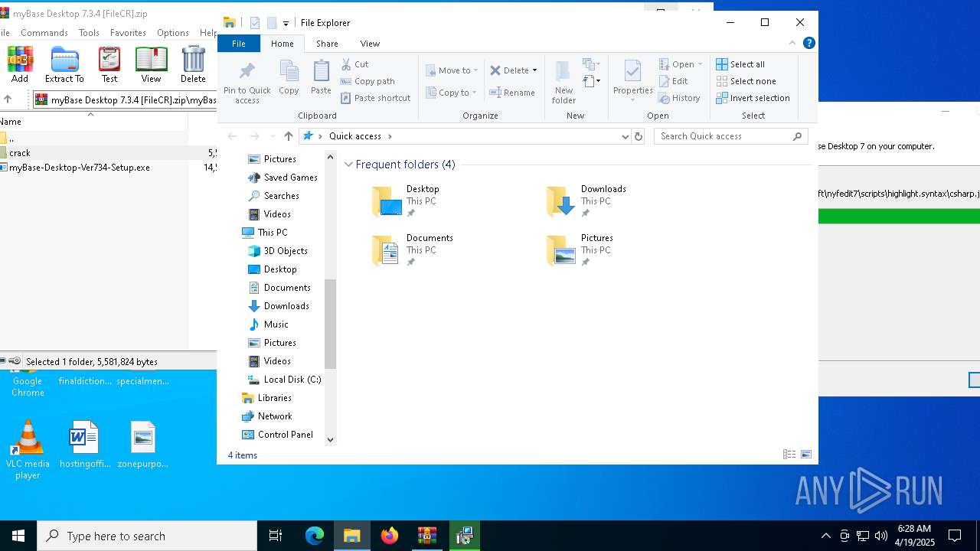
Task: Click Copy path in the ribbon
Action: (367, 81)
